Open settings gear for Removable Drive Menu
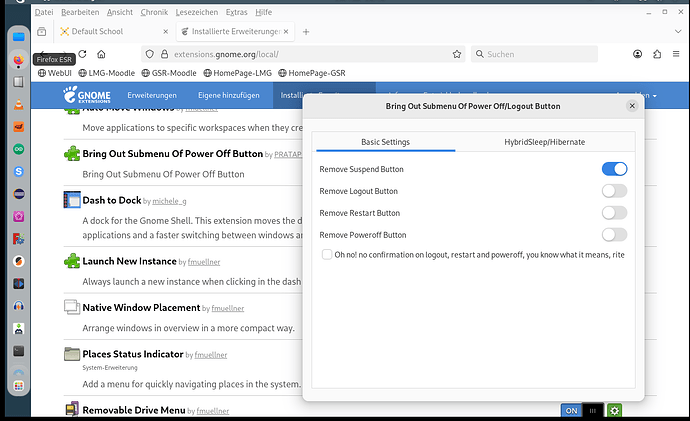 coord(614,411)
